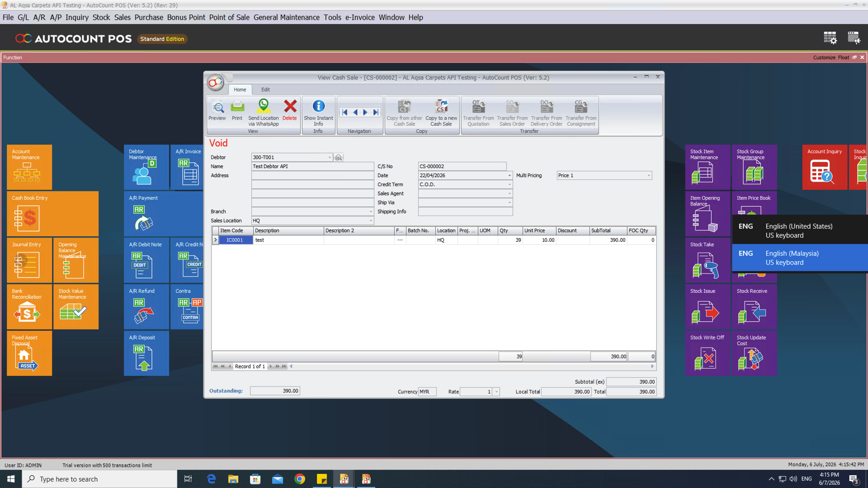This screenshot has width=868, height=488.
Task: Switch to the Home ribbon tab
Action: coord(240,89)
